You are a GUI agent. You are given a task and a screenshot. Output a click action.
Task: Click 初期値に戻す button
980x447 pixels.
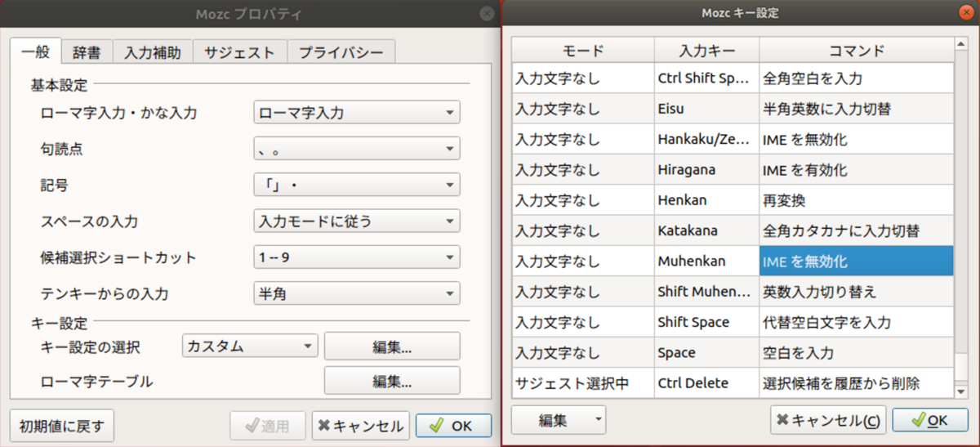click(62, 426)
